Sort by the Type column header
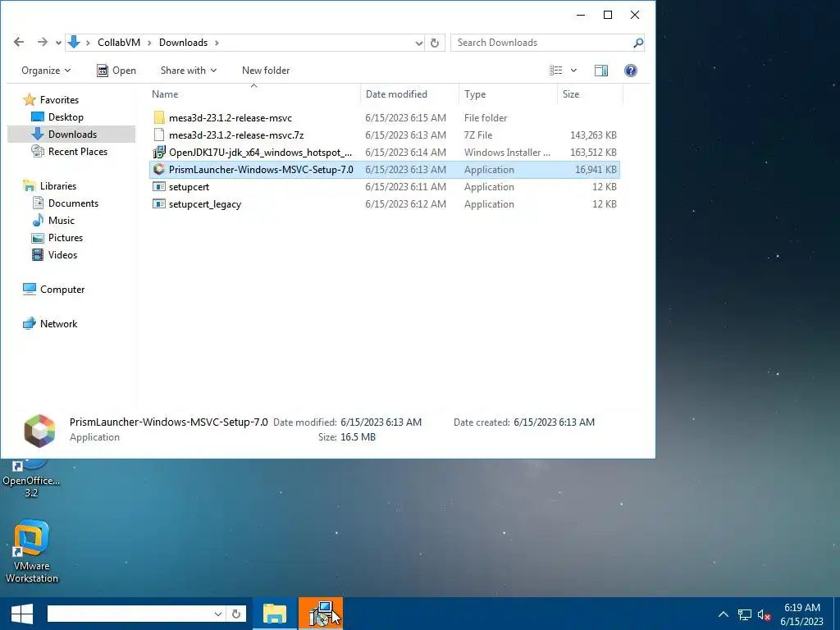This screenshot has height=630, width=840. click(x=508, y=94)
